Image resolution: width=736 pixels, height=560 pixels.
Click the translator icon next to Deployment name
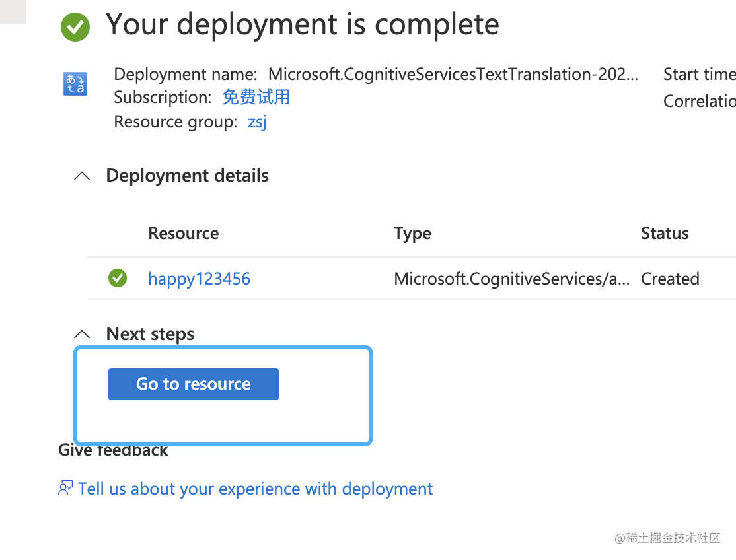pos(75,84)
